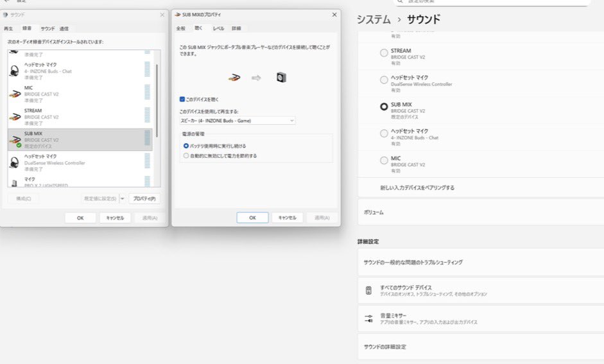Open the レベル tab in SUB MIX properties
The width and height of the screenshot is (604, 364).
pyautogui.click(x=218, y=28)
